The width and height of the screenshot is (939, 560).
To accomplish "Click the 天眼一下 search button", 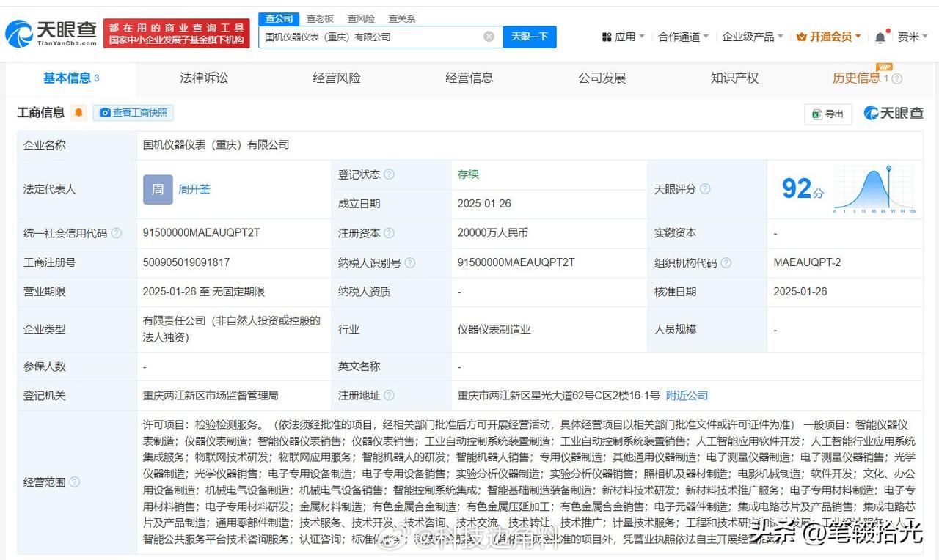I will tap(530, 37).
